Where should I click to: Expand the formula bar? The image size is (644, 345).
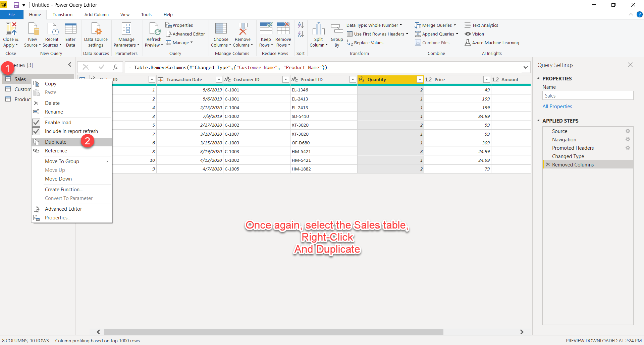[x=526, y=67]
